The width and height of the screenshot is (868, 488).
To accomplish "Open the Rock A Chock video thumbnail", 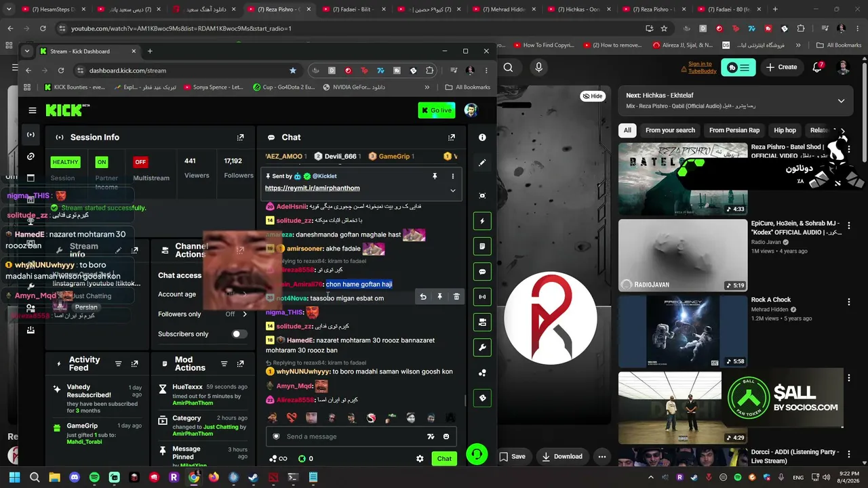I will tap(683, 331).
